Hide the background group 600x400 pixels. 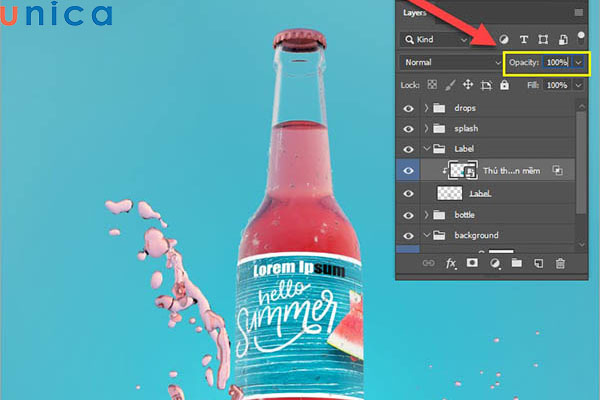[x=408, y=236]
